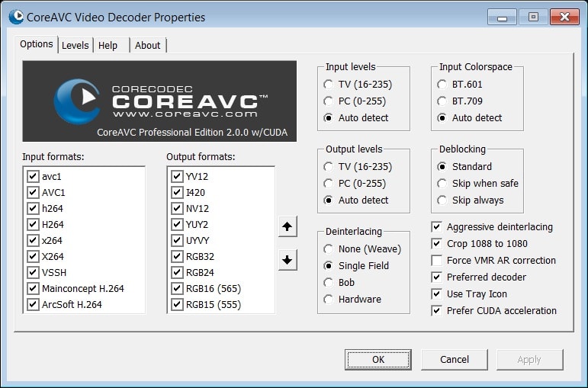
Task: Set deblocking to Skip always
Action: point(442,200)
